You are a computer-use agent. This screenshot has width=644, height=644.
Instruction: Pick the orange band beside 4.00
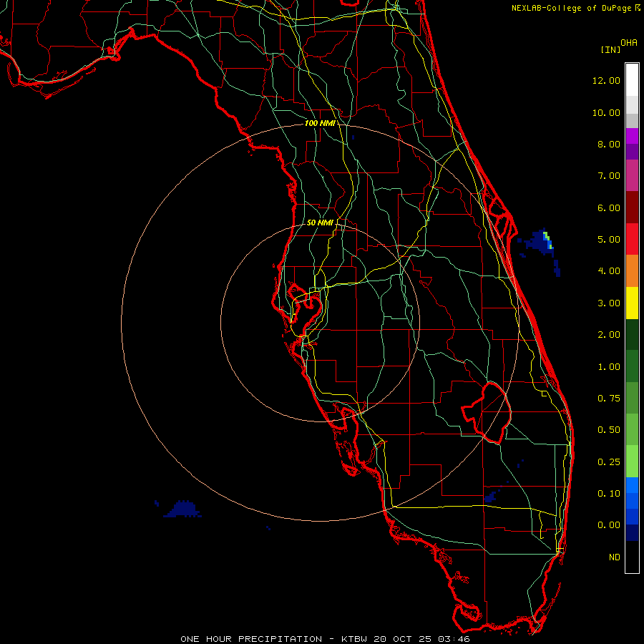coord(632,271)
